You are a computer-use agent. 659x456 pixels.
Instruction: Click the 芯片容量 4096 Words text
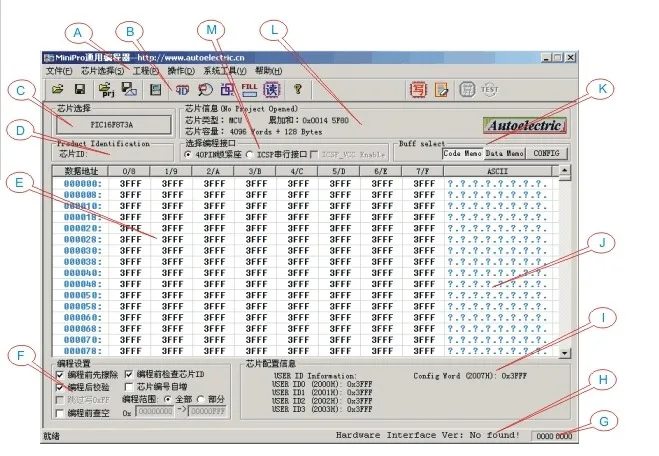[253, 132]
